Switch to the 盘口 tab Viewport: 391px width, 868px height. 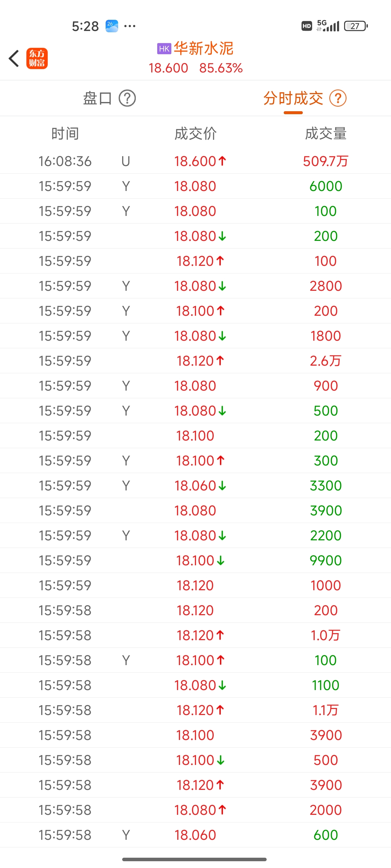[97, 98]
